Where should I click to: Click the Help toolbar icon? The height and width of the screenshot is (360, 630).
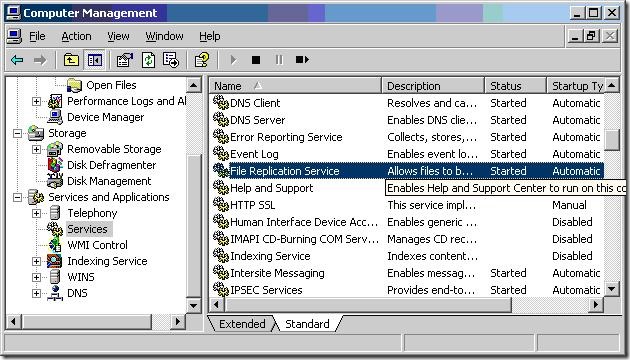click(202, 60)
